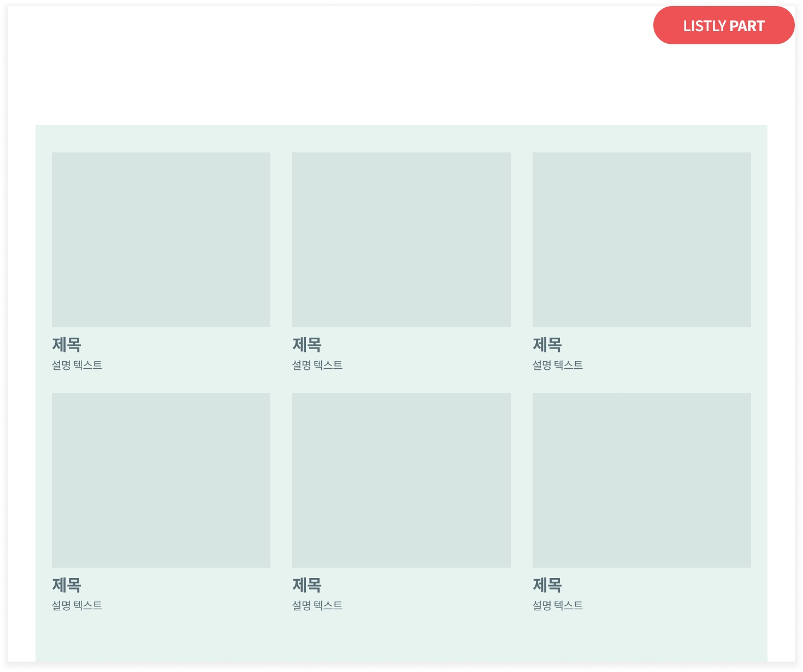The width and height of the screenshot is (803, 672).
Task: Click the last image placeholder in bottom row
Action: (x=642, y=480)
